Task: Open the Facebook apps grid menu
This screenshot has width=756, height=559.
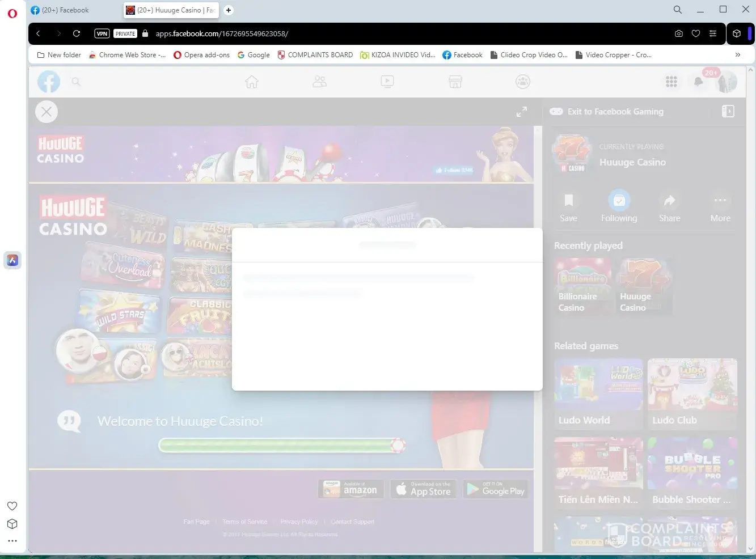Action: pyautogui.click(x=671, y=82)
